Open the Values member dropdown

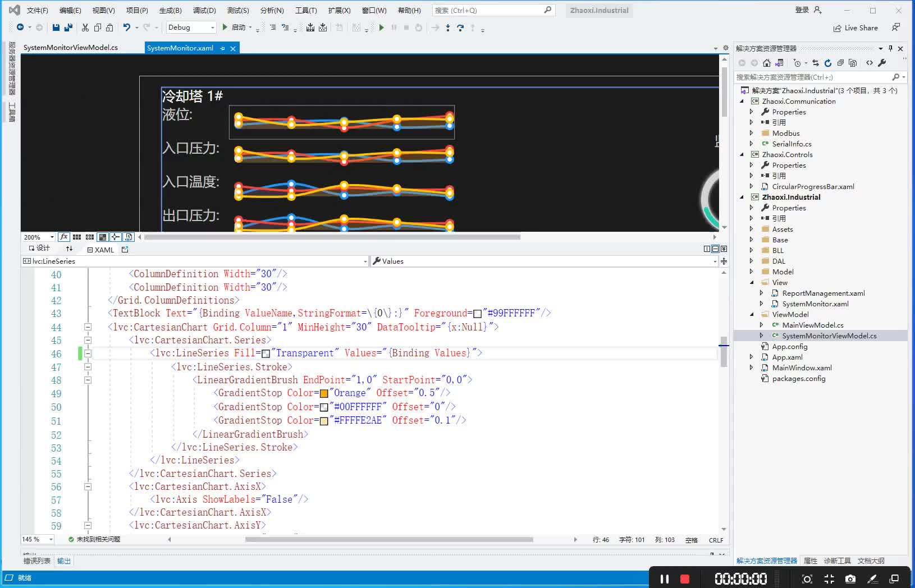pyautogui.click(x=715, y=261)
